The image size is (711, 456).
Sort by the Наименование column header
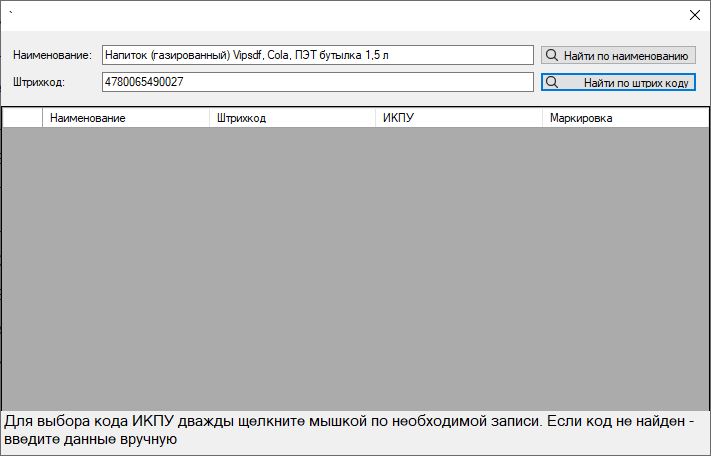125,118
